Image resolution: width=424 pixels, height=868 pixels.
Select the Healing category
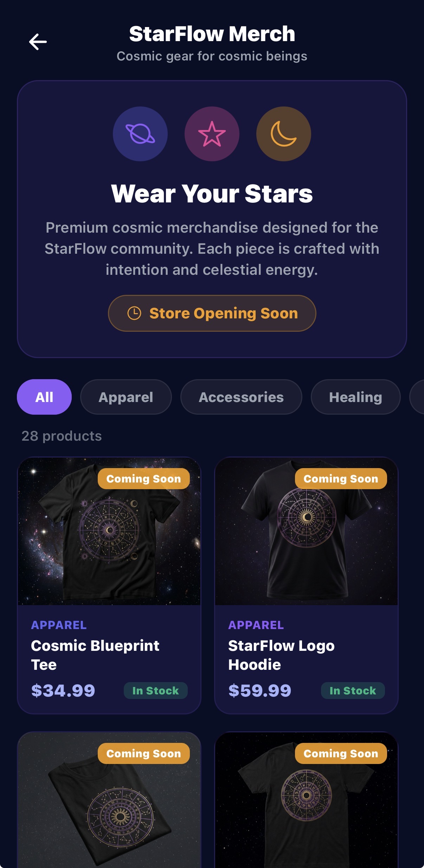click(x=355, y=397)
